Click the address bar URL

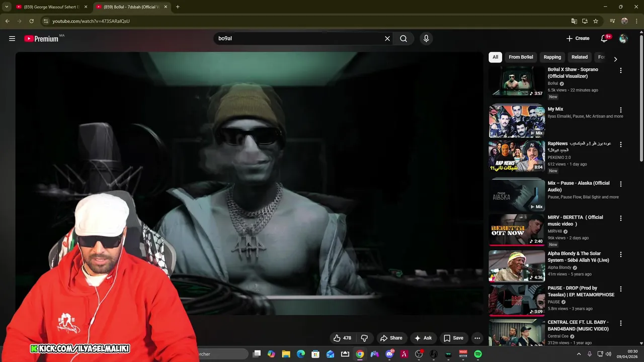(x=91, y=21)
